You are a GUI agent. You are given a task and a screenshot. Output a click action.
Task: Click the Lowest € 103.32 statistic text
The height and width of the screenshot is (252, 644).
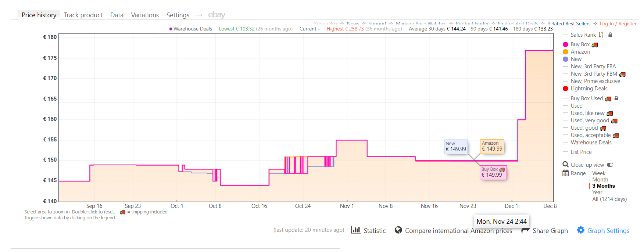click(237, 29)
